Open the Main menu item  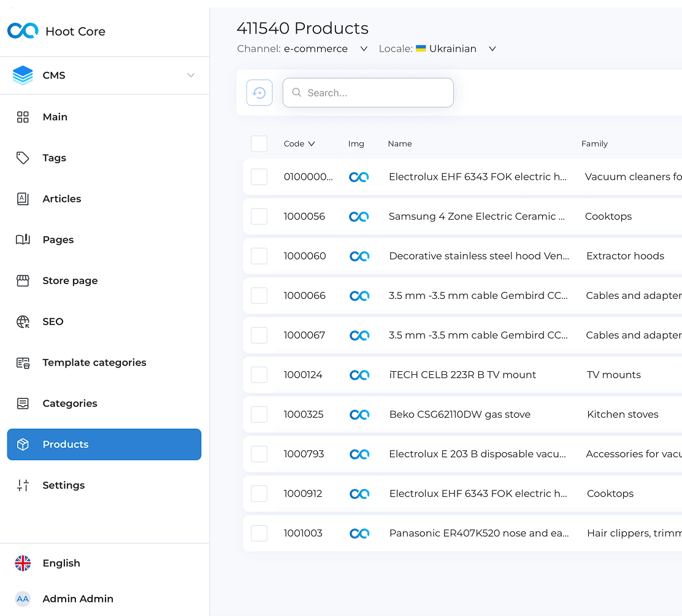104,117
